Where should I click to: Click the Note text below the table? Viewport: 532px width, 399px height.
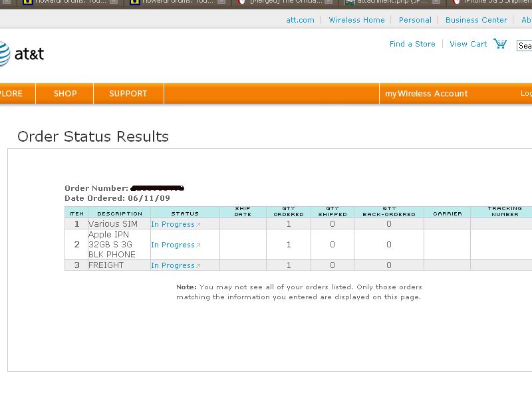(x=299, y=292)
